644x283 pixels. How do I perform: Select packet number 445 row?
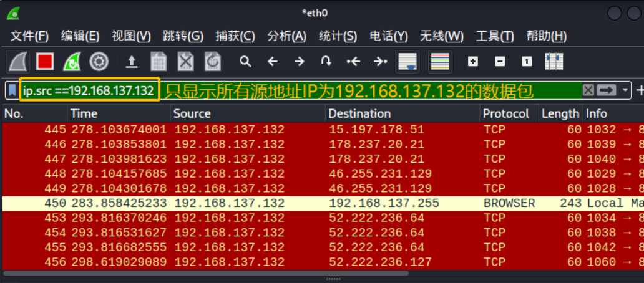[323, 130]
